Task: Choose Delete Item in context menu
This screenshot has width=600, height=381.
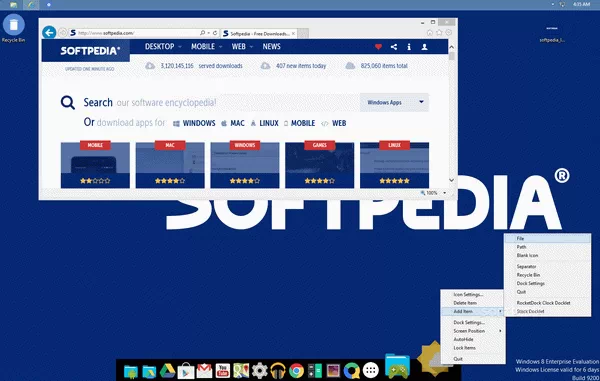Action: [x=473, y=303]
